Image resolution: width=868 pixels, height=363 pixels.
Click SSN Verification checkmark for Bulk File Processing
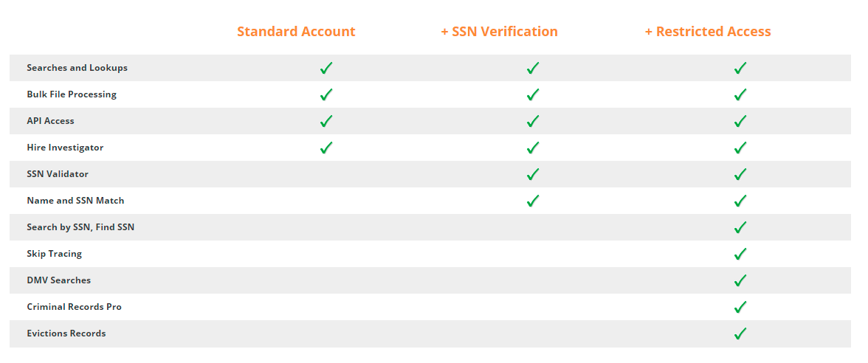[x=533, y=94]
